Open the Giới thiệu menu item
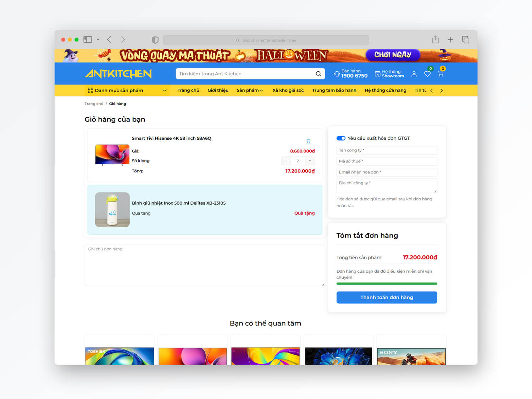The width and height of the screenshot is (532, 399). [218, 90]
